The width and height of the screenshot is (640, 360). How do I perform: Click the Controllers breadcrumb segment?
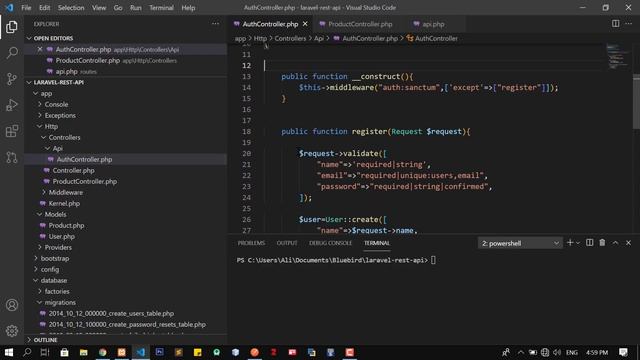pyautogui.click(x=290, y=38)
